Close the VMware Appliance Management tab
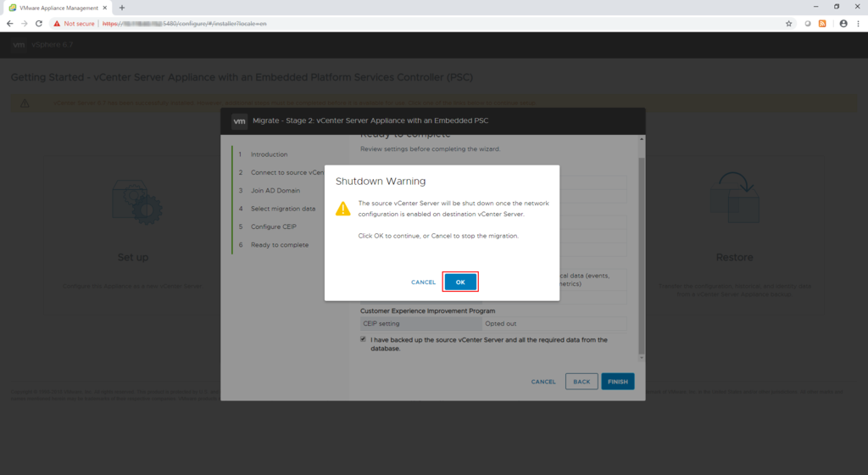The height and width of the screenshot is (475, 868). 104,8
